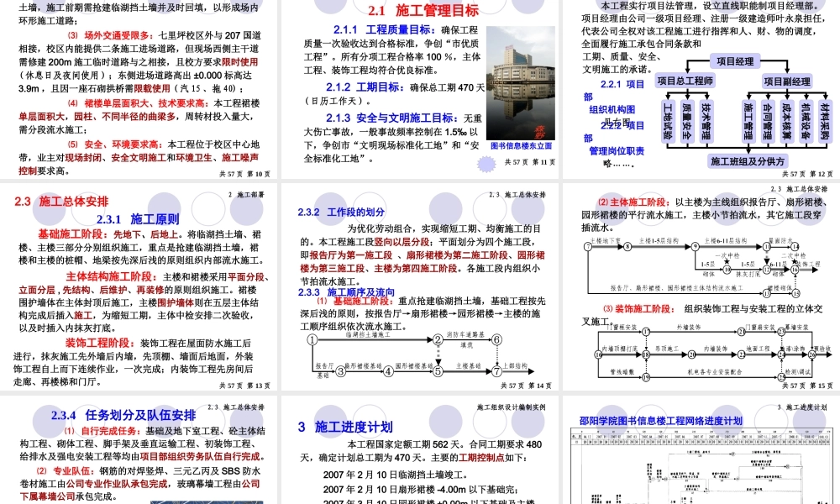Click the red label (5) 安全、环境要求高
The width and height of the screenshot is (840, 504).
pos(114,144)
